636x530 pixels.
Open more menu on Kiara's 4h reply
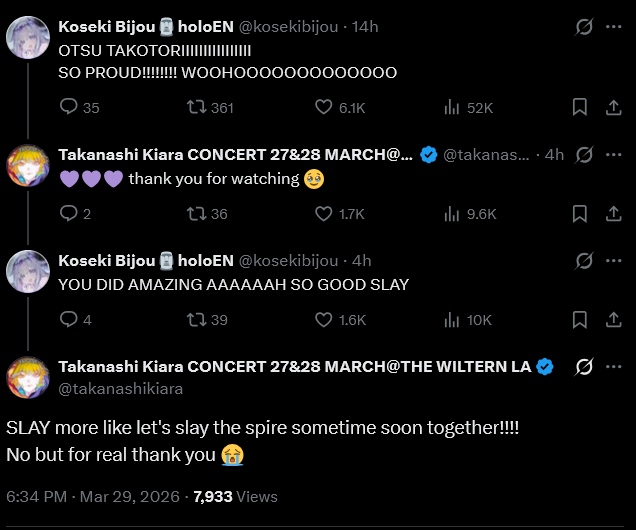point(613,154)
